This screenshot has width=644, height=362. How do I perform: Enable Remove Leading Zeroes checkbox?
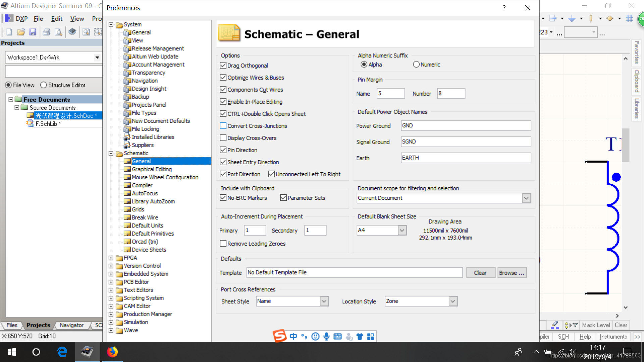223,243
